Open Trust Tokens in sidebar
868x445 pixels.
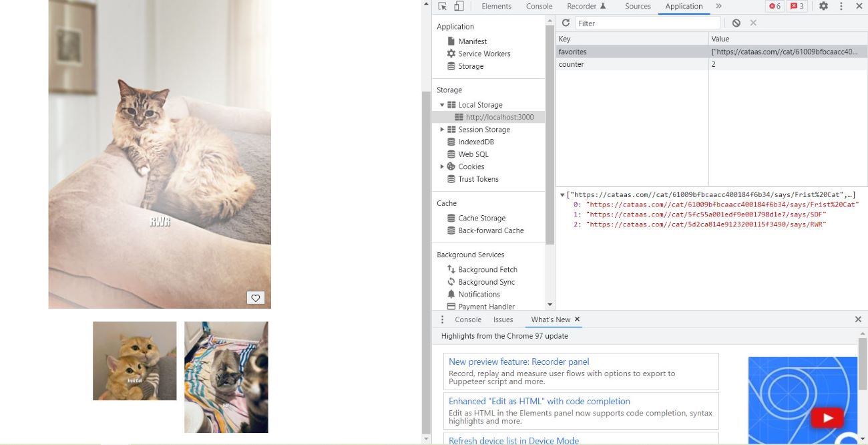pyautogui.click(x=478, y=179)
